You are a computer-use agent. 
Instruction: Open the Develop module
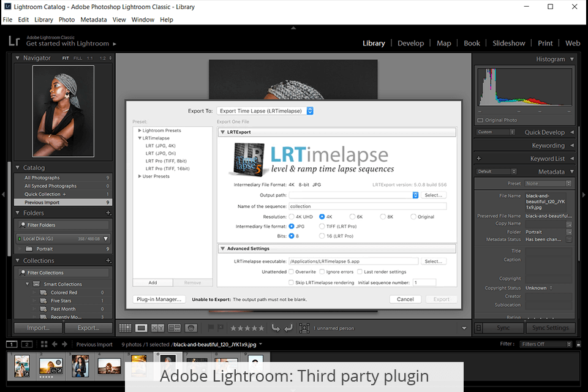pyautogui.click(x=410, y=43)
